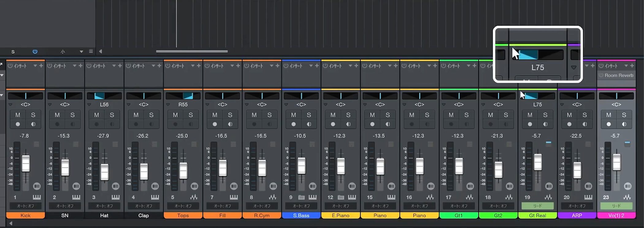Open the instrument editor on Kick channel

[x=36, y=197]
